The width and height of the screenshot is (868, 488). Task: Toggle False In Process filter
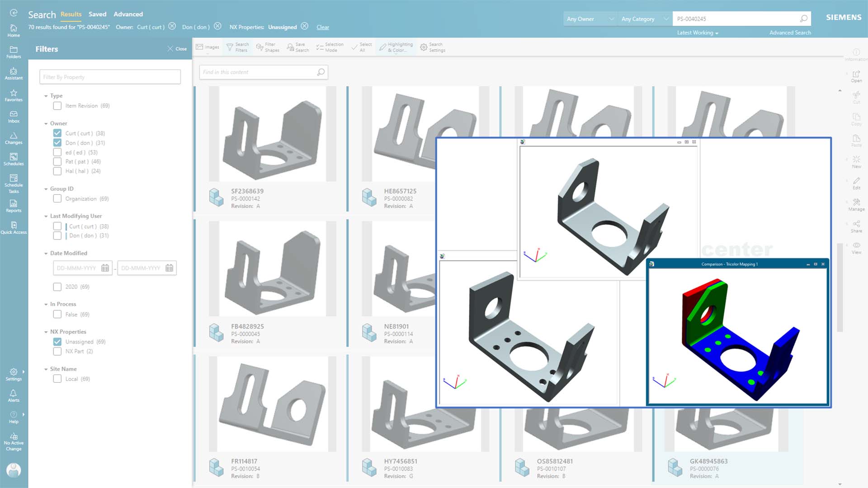click(x=58, y=314)
